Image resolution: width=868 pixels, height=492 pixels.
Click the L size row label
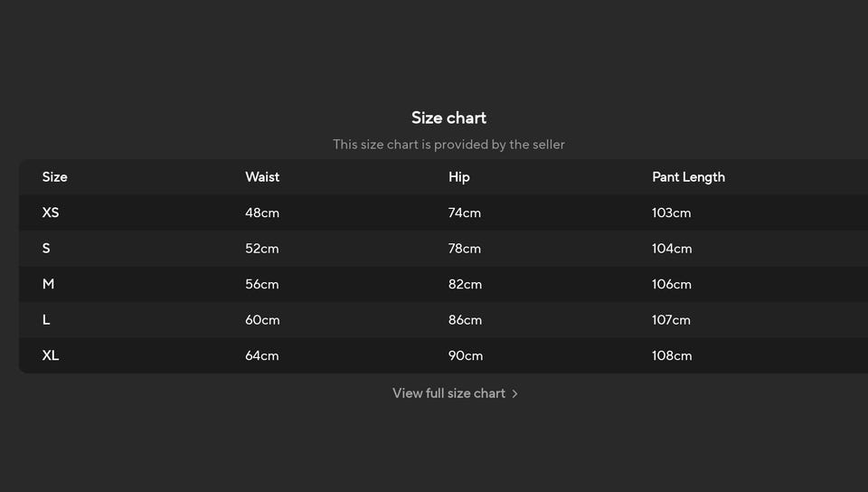click(46, 320)
